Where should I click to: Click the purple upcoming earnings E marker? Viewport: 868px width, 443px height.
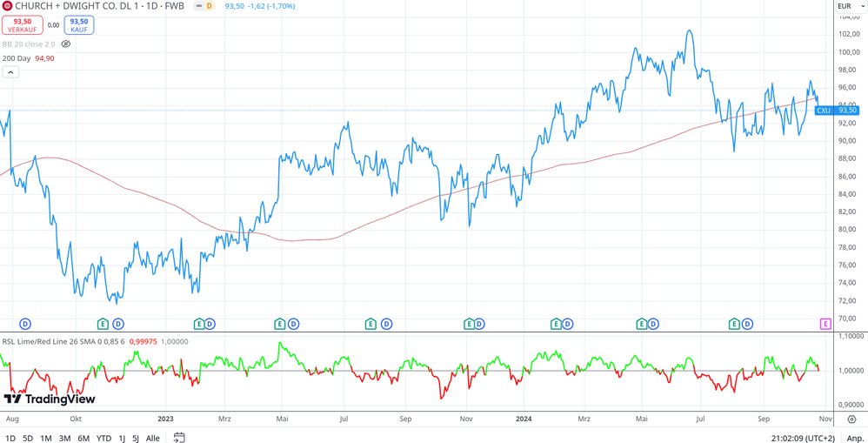point(825,324)
